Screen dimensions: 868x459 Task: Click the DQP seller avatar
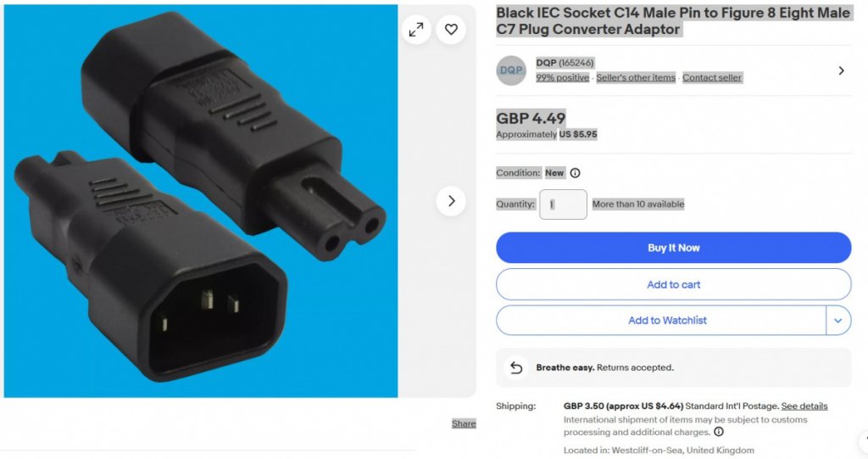pyautogui.click(x=511, y=70)
